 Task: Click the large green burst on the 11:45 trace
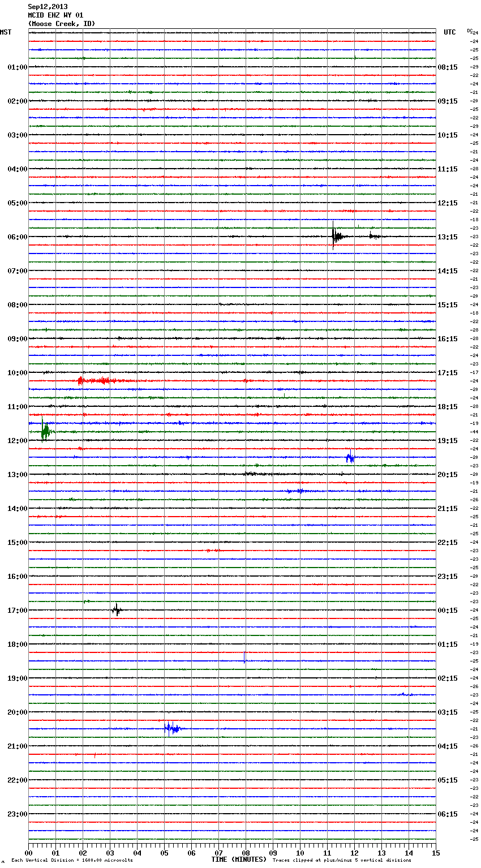(45, 430)
